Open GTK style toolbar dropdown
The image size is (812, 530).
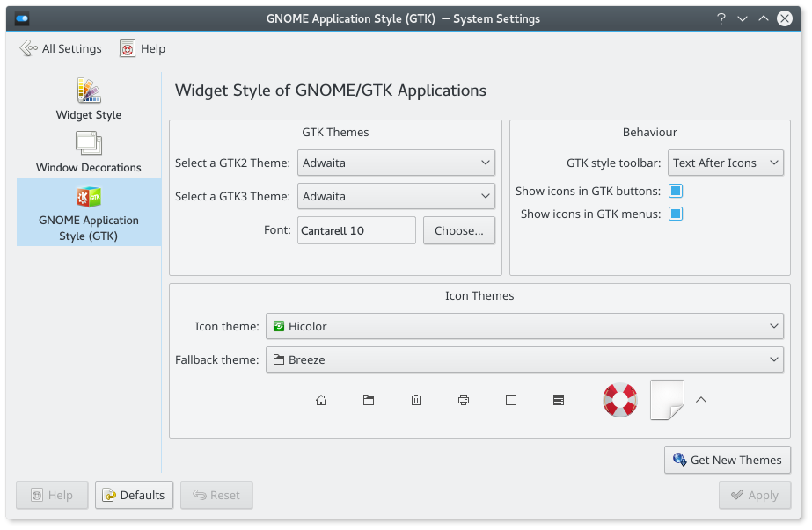725,163
